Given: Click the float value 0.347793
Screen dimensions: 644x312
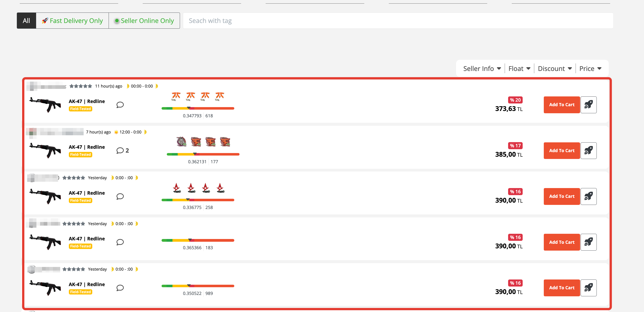Looking at the screenshot, I should coord(192,116).
